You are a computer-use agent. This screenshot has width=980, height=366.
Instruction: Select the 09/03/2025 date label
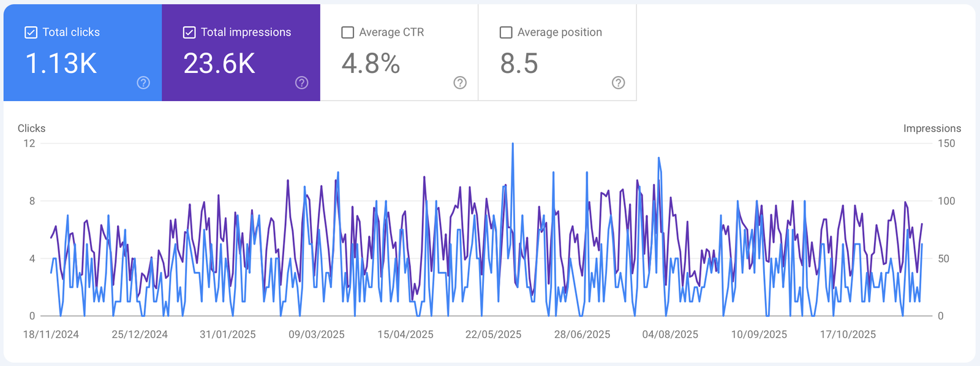[316, 335]
